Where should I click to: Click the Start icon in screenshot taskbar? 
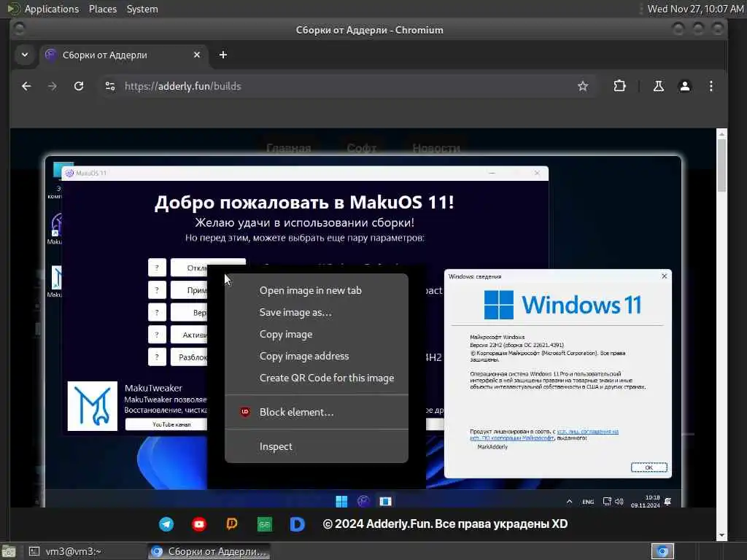[341, 502]
